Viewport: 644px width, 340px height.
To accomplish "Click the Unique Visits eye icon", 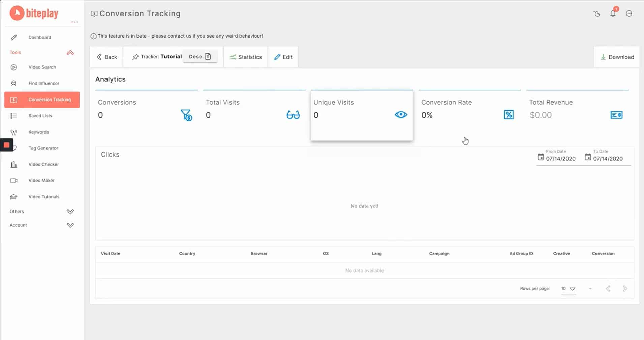I will pos(401,115).
